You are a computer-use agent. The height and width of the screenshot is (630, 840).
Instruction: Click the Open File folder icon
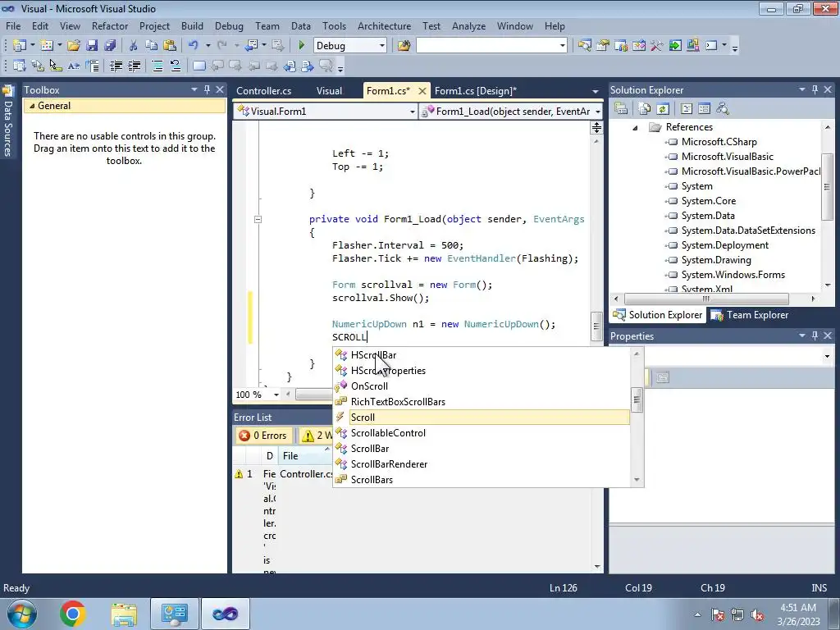(73, 46)
